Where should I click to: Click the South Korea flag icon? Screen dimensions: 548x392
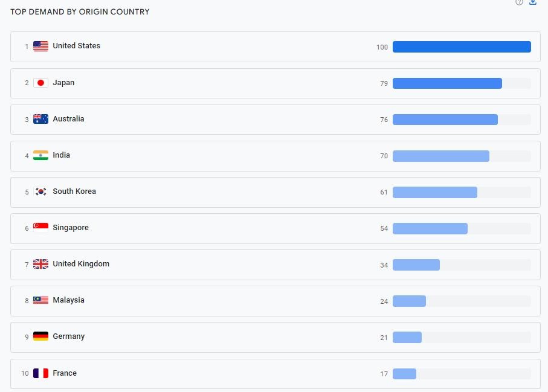click(x=40, y=191)
